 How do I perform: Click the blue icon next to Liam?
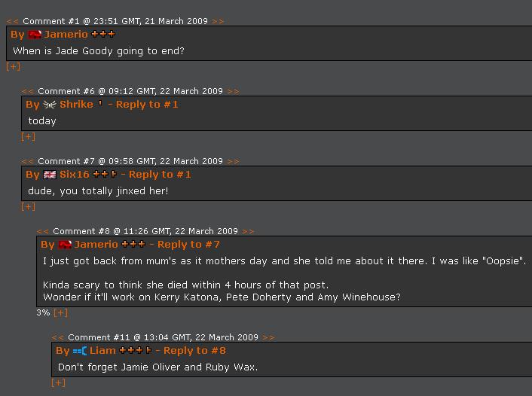point(80,351)
